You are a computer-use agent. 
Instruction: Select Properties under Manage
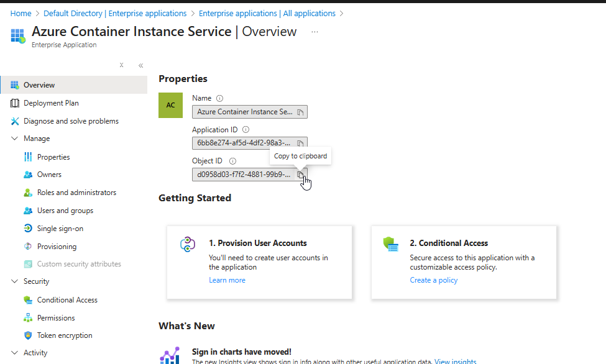(53, 157)
